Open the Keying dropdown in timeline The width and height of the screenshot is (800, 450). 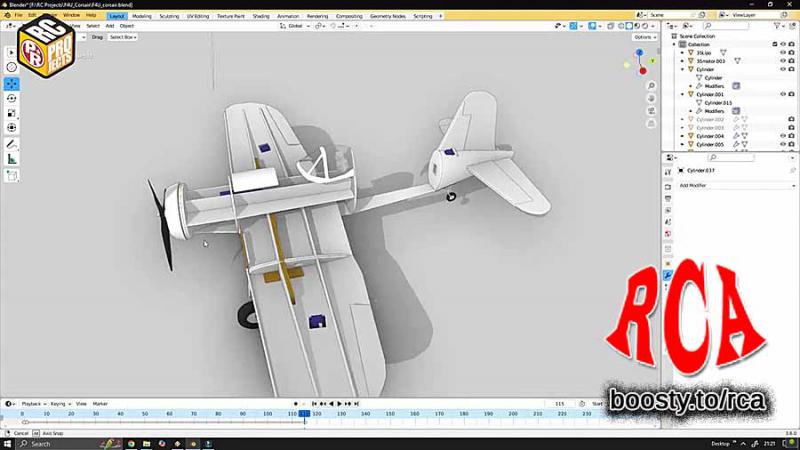[x=60, y=404]
